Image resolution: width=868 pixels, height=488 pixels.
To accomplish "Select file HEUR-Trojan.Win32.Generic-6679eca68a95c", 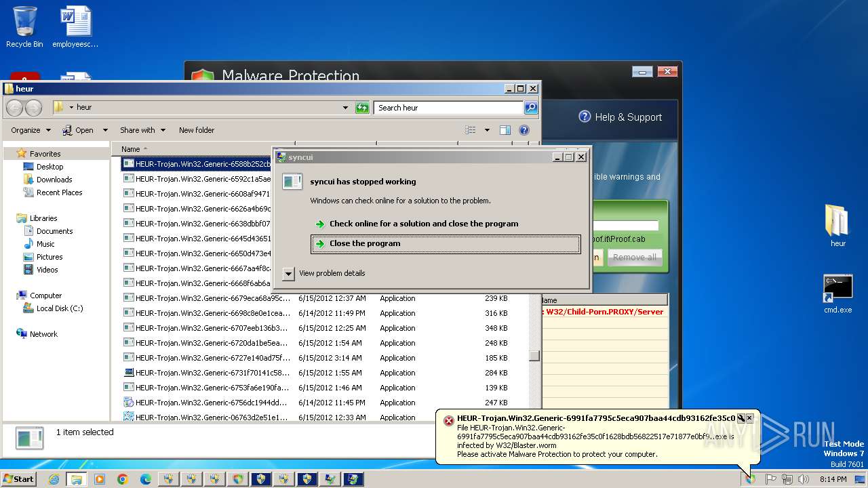I will 206,298.
